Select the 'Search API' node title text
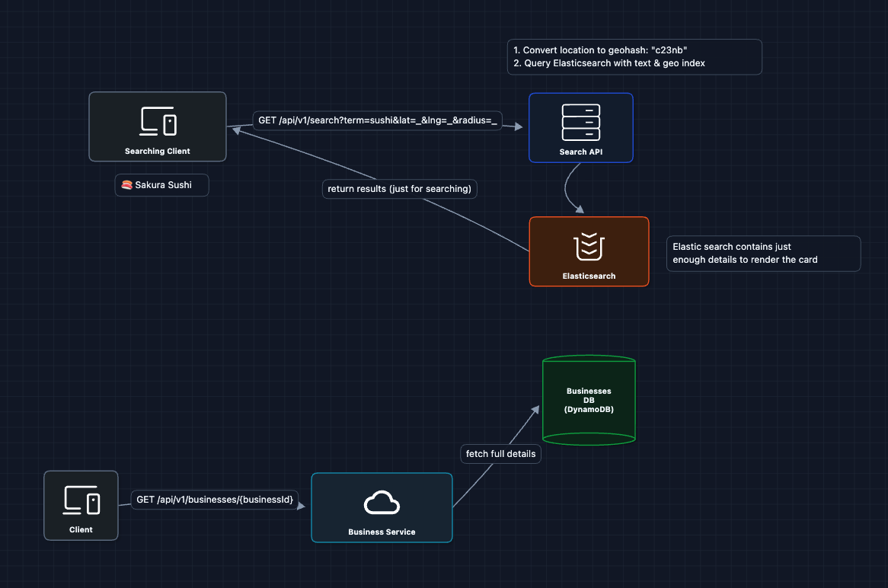Viewport: 888px width, 588px height. coord(580,152)
